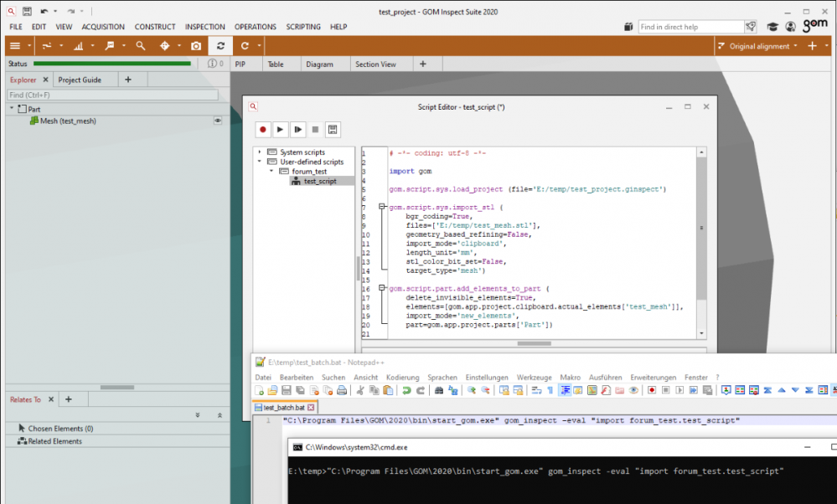Switch to the Project Guide tab
Image resolution: width=837 pixels, height=504 pixels.
pos(80,80)
